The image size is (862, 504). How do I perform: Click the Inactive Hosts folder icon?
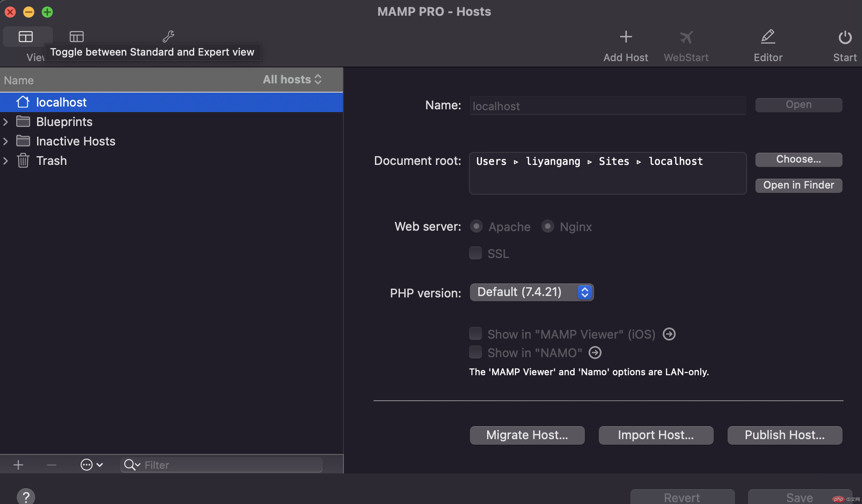click(23, 141)
